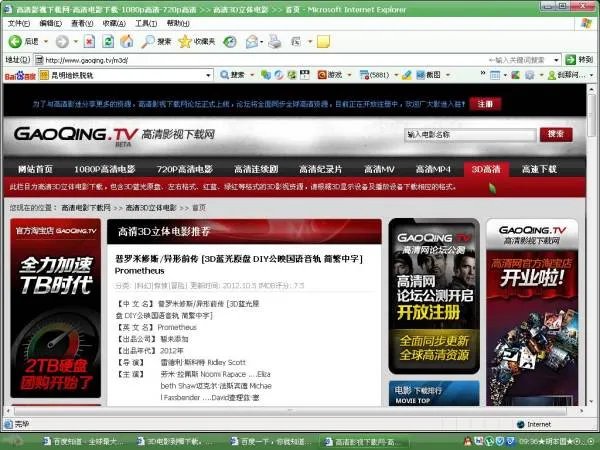The image size is (600, 450).
Task: Click 高清3D立体电影 breadcrumb link
Action: click(x=151, y=208)
